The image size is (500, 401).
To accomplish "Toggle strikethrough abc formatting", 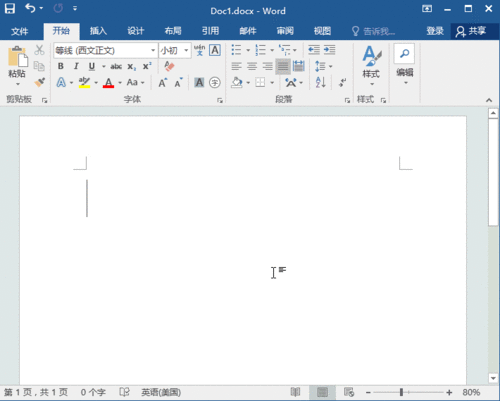I will 116,66.
